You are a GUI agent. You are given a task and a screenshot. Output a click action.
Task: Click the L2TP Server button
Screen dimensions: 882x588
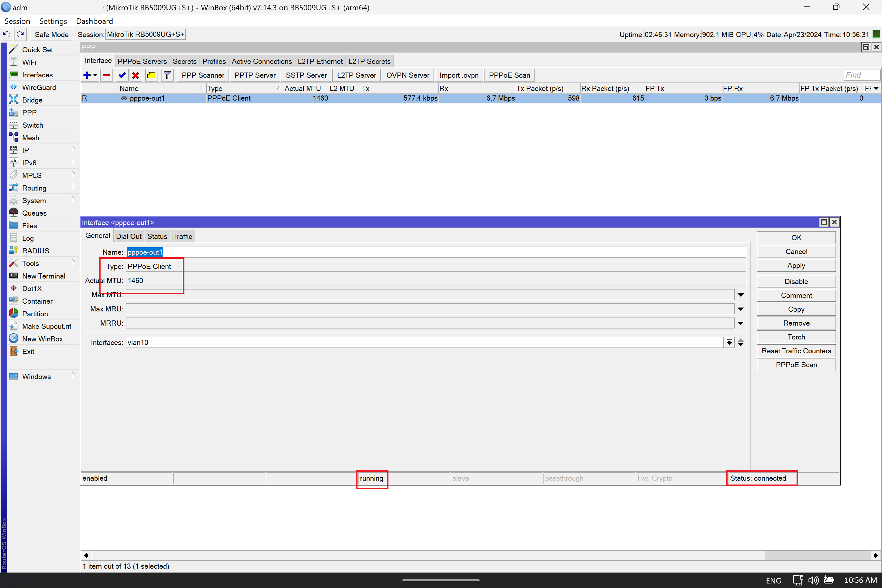[356, 75]
